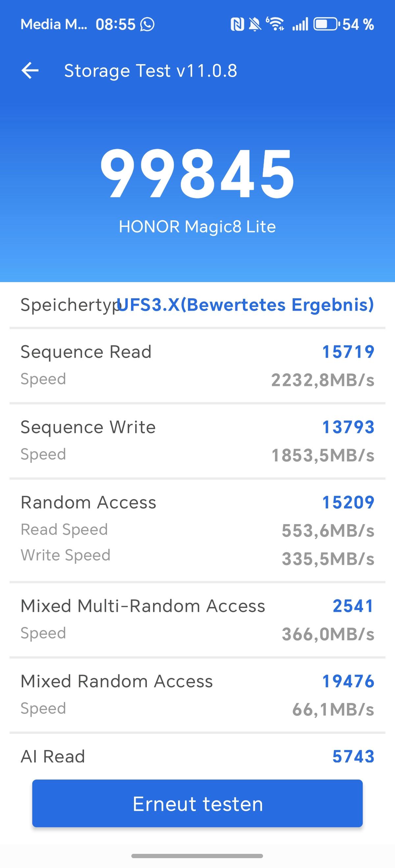395x868 pixels.
Task: Tap the bottom navigation gesture bar
Action: (x=197, y=856)
